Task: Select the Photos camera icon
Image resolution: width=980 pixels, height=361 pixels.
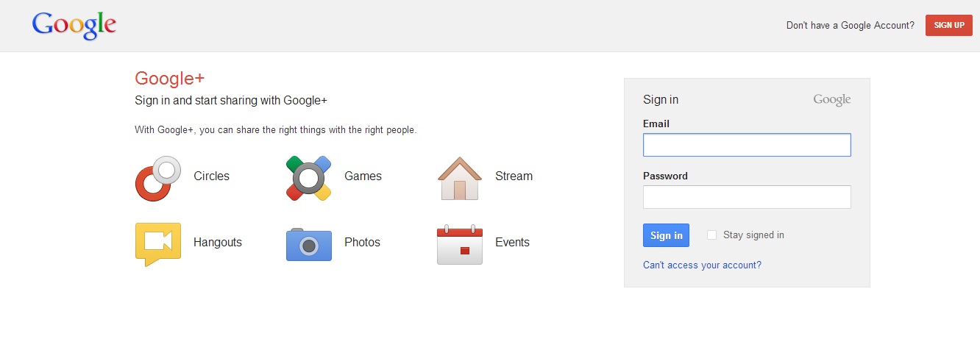Action: pos(309,244)
